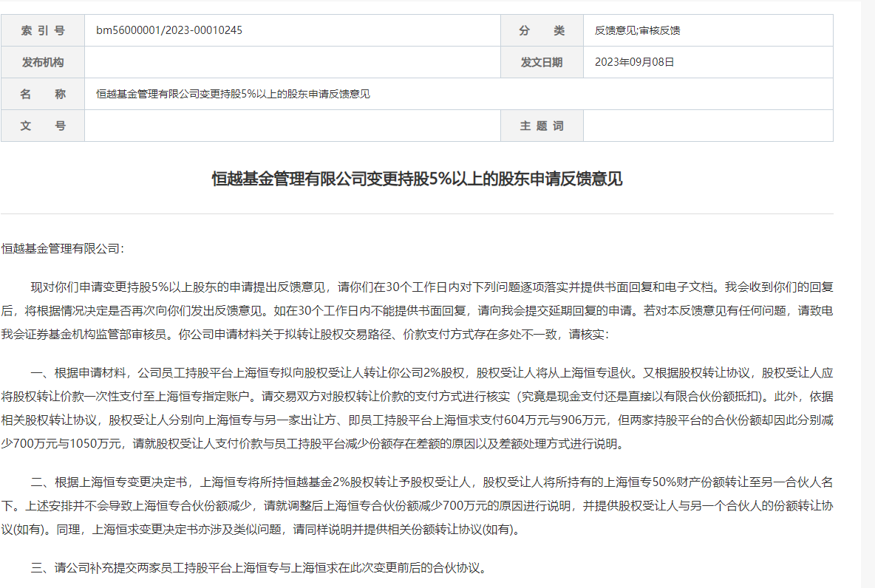The height and width of the screenshot is (588, 875).
Task: Click the index number bm56000001/2023-00010245
Action: [169, 30]
